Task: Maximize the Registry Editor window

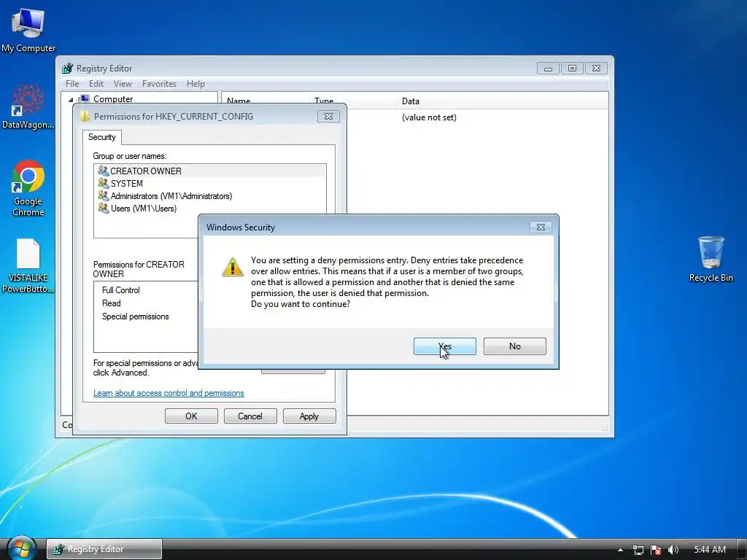Action: coord(572,68)
